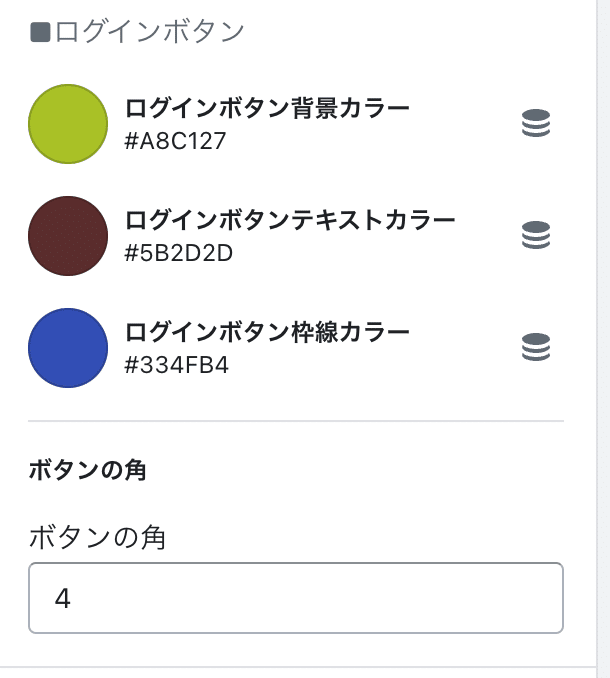The image size is (610, 678).
Task: Click the divider line below 枠線カラー row
Action: pyautogui.click(x=296, y=420)
